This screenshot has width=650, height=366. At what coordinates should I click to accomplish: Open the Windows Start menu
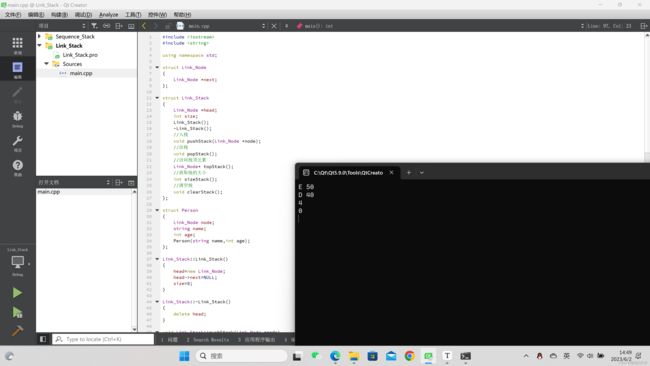pos(184,356)
